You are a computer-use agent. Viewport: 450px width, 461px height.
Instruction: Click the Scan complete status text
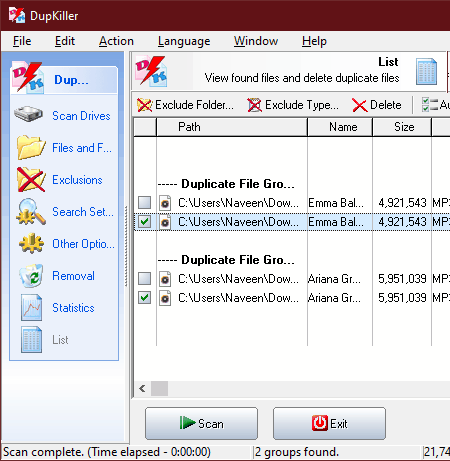click(107, 452)
